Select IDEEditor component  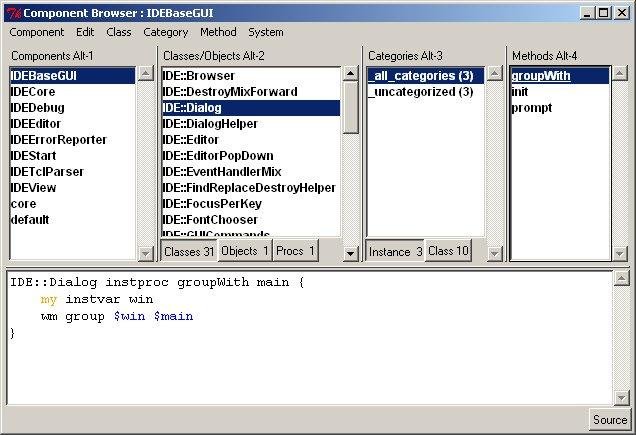click(x=73, y=124)
